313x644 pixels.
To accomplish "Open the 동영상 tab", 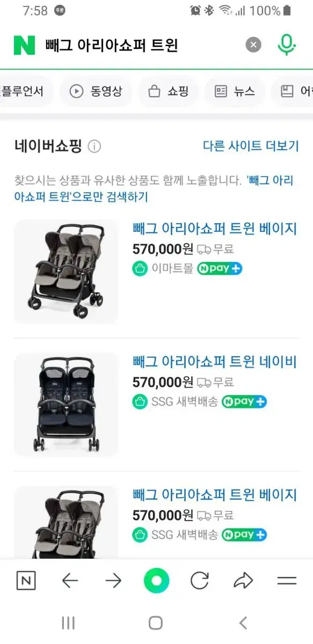I will pos(96,91).
